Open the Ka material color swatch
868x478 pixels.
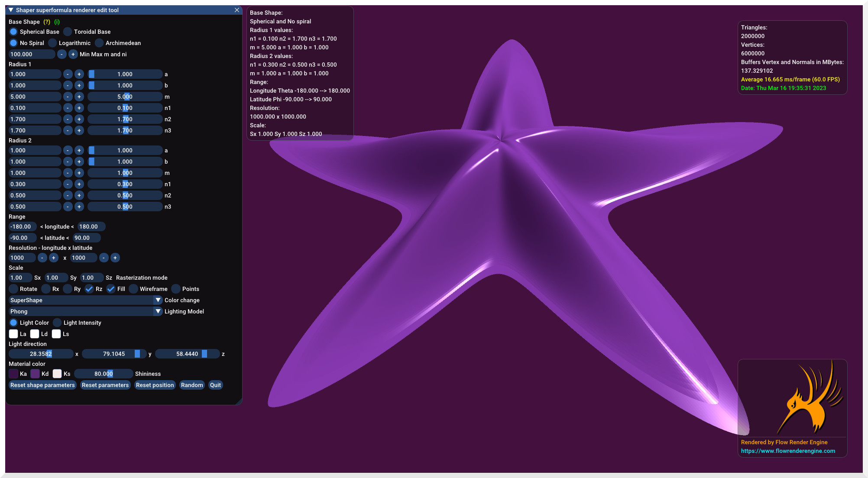point(13,374)
